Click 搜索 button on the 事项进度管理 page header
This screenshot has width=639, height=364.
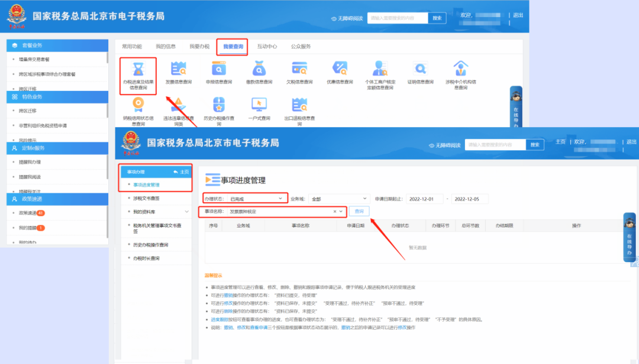[535, 145]
